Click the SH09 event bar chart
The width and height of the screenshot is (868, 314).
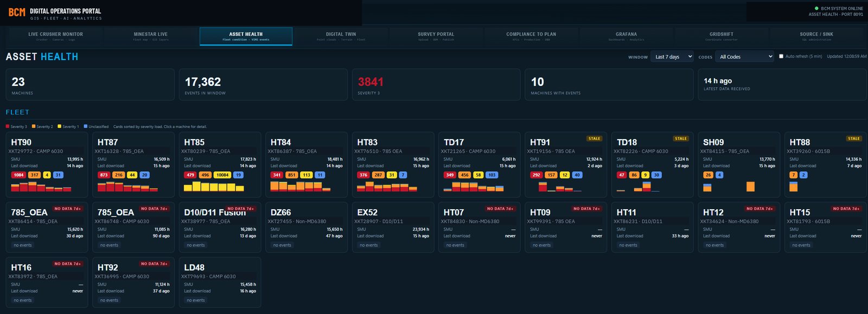[729, 186]
